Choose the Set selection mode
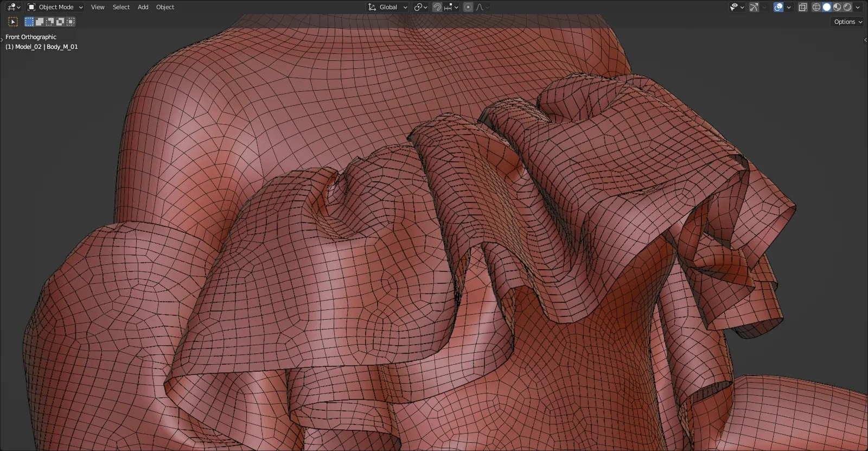This screenshot has height=451, width=868. (x=29, y=22)
